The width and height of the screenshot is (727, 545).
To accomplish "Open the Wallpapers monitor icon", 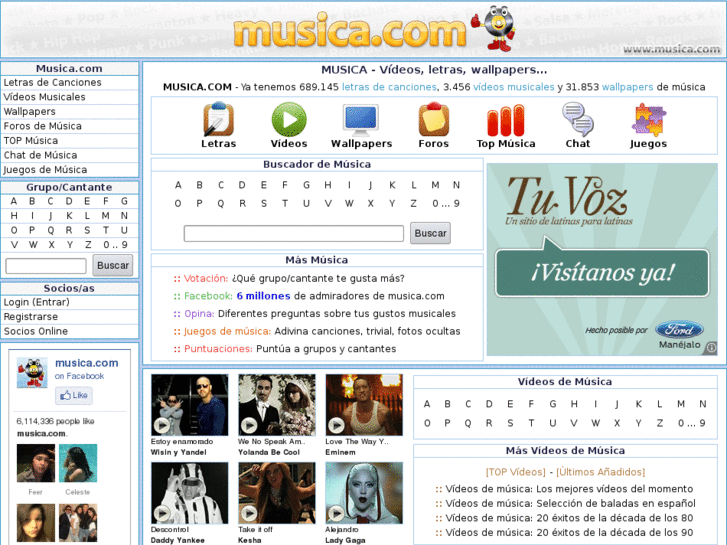I will 361,119.
